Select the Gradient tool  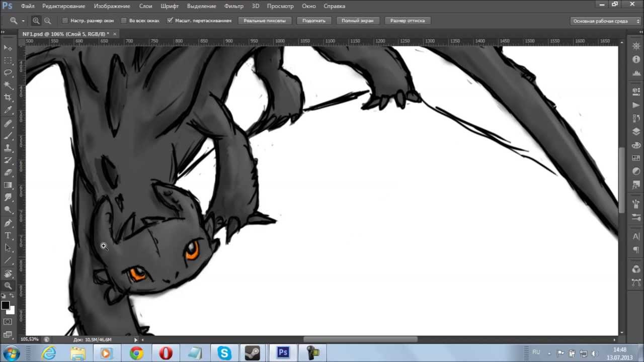[8, 185]
